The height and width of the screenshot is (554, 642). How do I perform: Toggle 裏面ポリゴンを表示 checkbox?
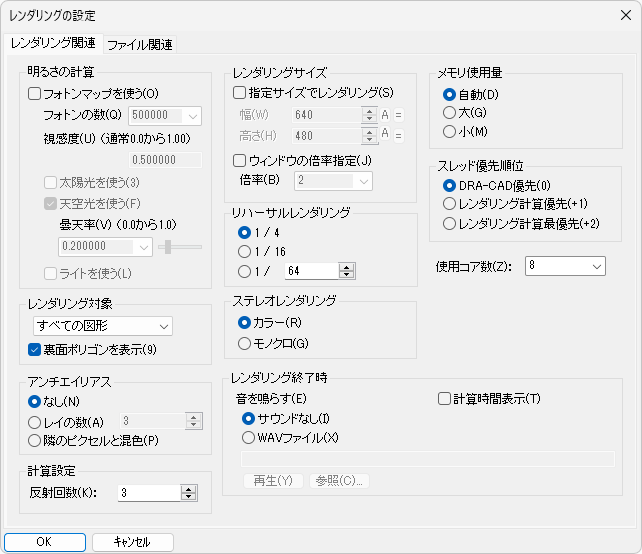35,349
